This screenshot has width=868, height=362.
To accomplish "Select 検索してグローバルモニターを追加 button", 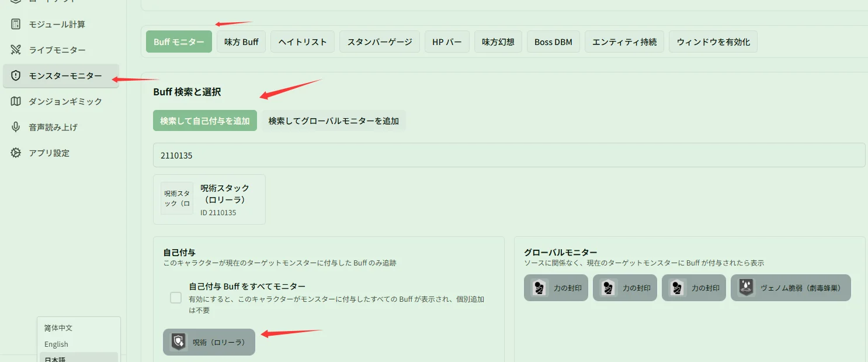I will 334,121.
